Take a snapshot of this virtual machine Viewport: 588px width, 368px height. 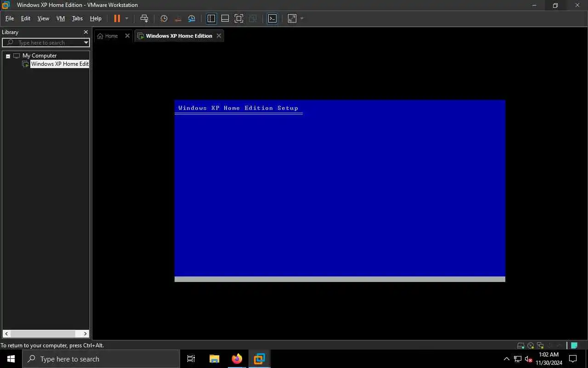(x=164, y=18)
